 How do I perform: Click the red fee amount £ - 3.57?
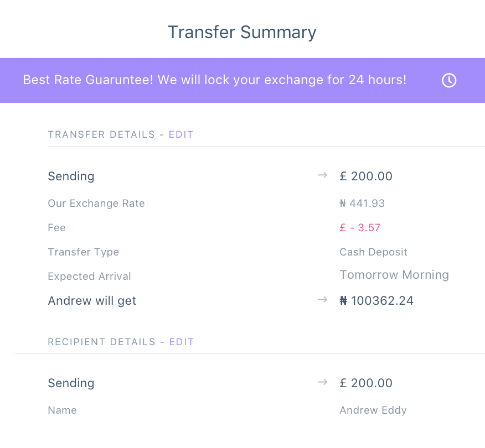click(360, 228)
